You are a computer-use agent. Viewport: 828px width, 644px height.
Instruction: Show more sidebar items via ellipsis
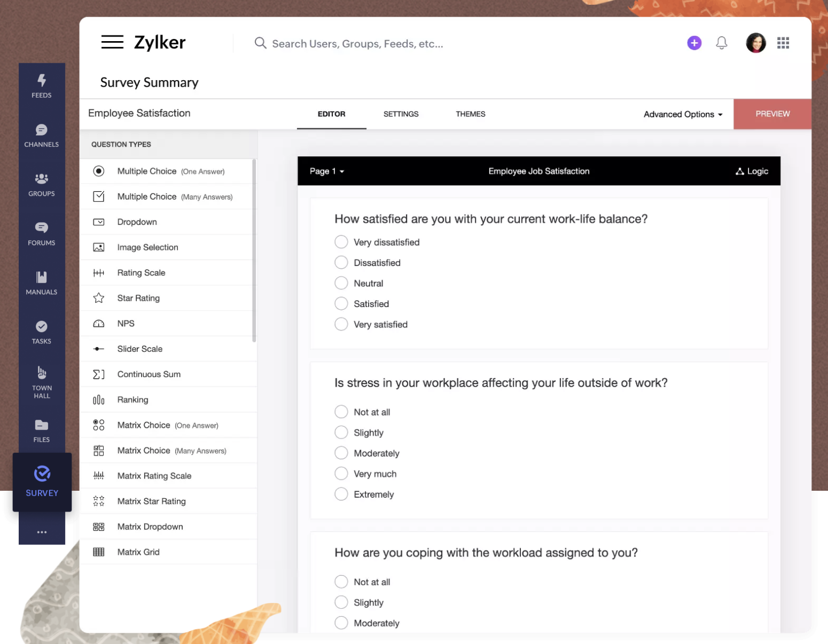click(42, 532)
